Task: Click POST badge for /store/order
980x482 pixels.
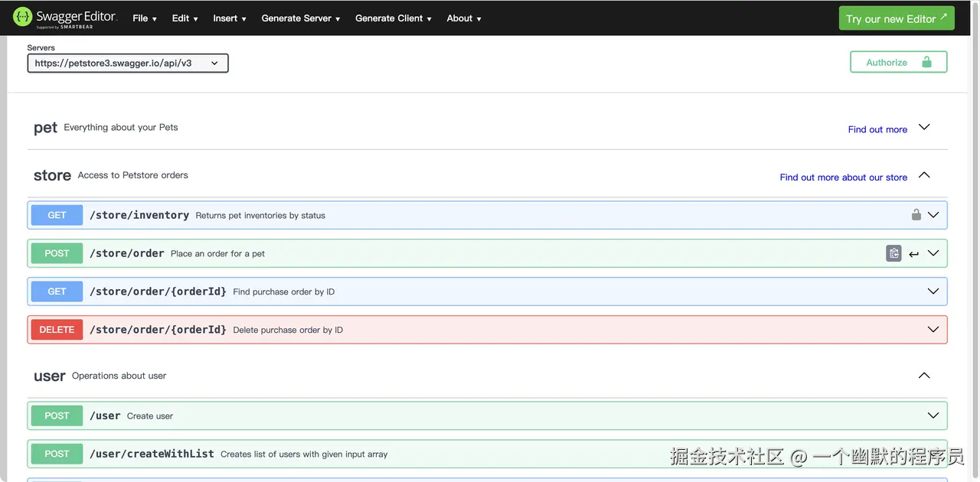Action: pyautogui.click(x=57, y=253)
